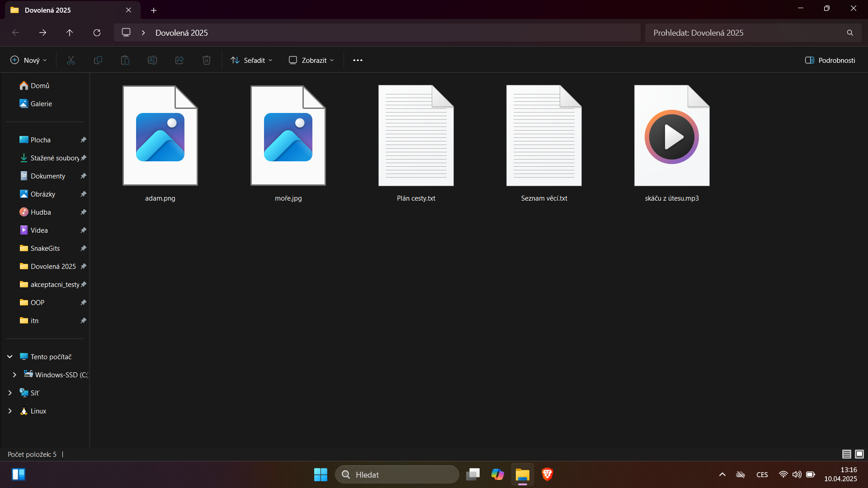868x488 pixels.
Task: Click the Rename icon in the toolbar
Action: 152,60
